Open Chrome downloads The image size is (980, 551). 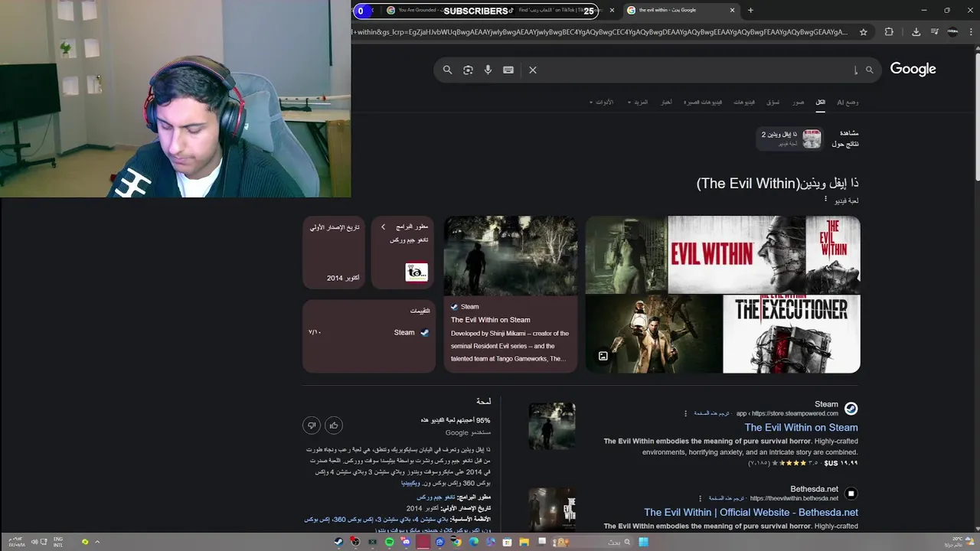[x=916, y=32]
